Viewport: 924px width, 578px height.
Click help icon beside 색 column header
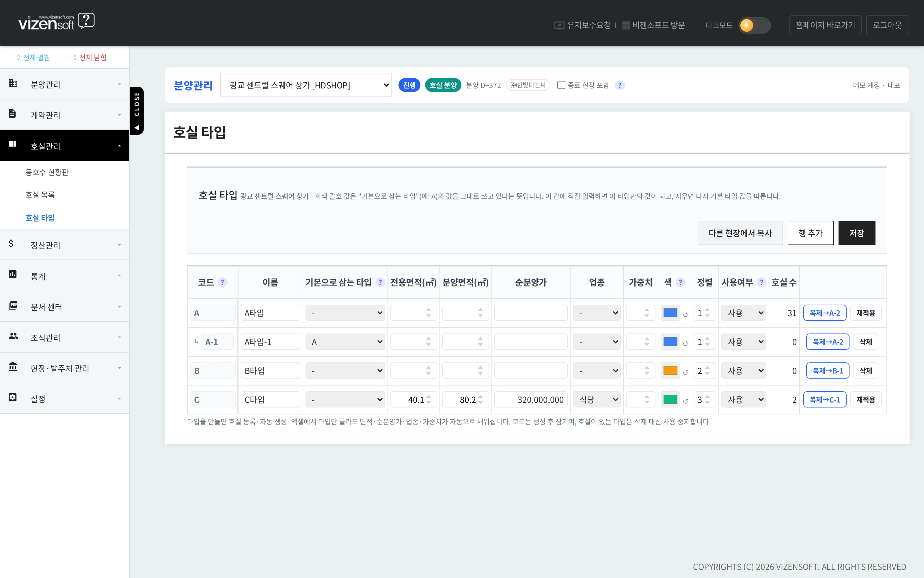pos(680,283)
